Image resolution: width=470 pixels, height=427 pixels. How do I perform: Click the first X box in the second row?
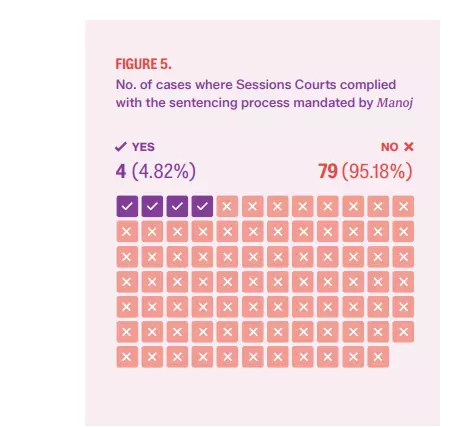[x=127, y=231]
